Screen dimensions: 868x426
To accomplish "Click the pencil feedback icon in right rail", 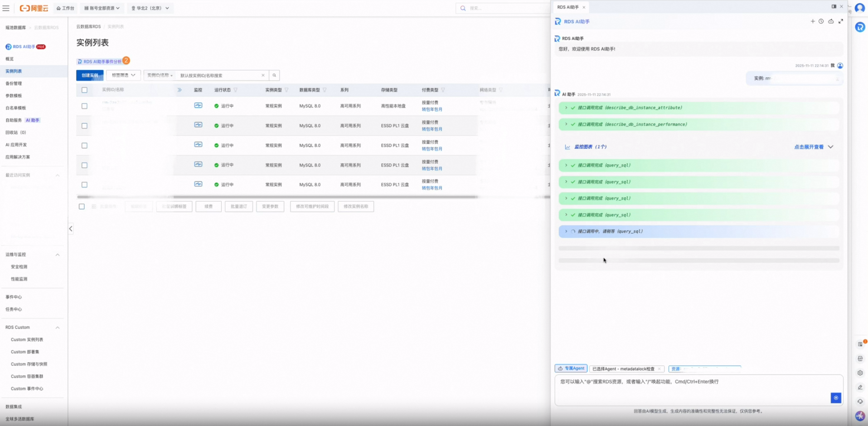I will pos(860,387).
